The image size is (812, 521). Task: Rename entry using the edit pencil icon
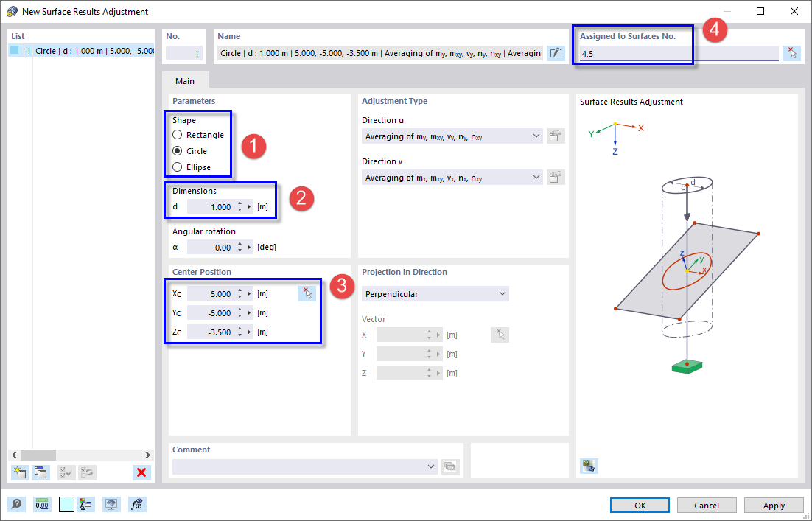pyautogui.click(x=556, y=52)
